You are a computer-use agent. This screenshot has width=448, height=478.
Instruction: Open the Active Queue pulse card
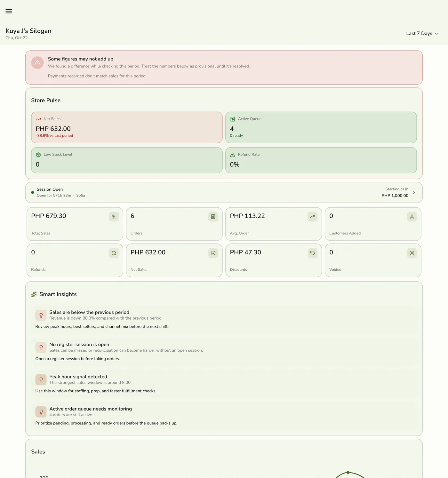click(321, 127)
